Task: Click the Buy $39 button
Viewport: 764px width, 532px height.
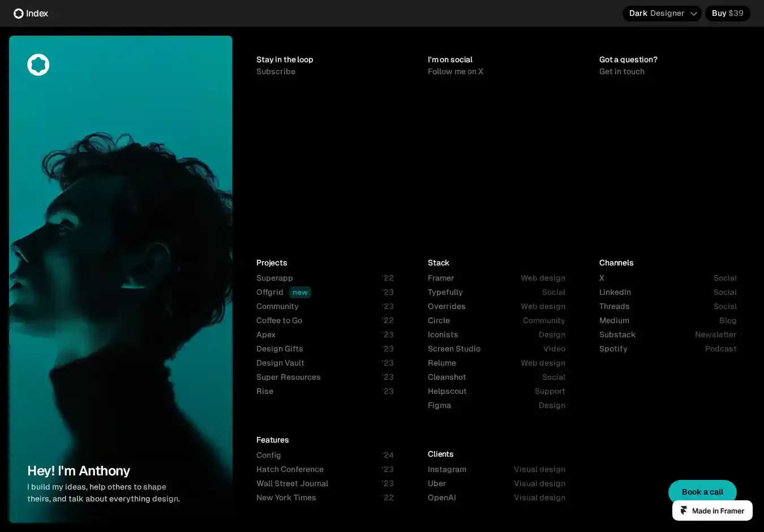Action: (728, 14)
